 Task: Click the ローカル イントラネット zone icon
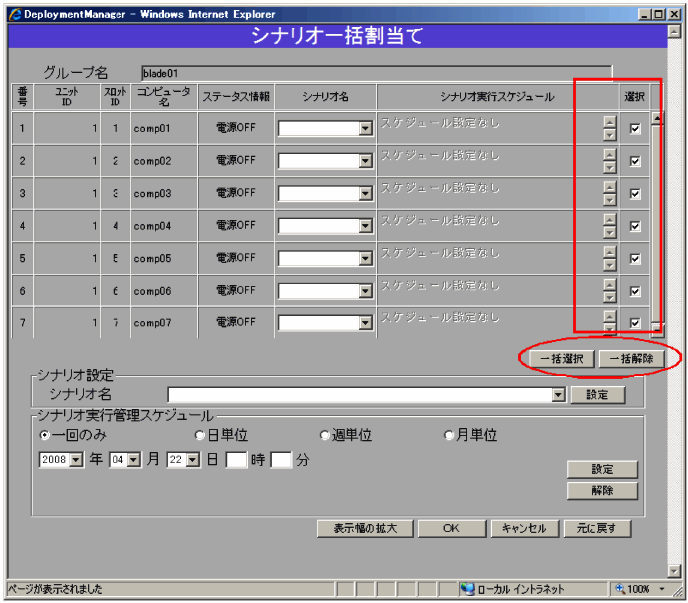click(468, 589)
